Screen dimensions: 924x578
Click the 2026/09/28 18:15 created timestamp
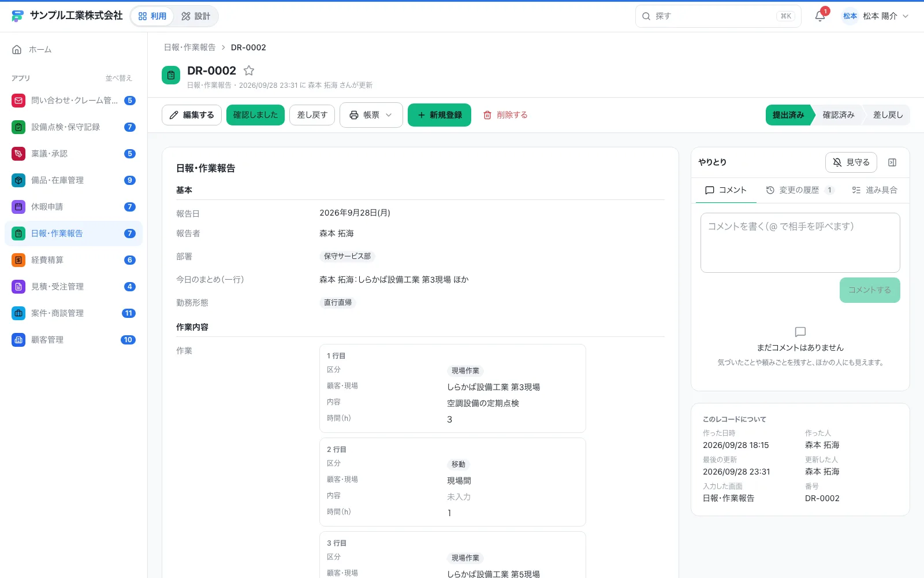click(736, 445)
